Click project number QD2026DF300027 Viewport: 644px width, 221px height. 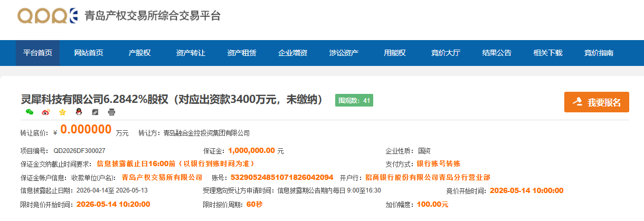(79, 151)
